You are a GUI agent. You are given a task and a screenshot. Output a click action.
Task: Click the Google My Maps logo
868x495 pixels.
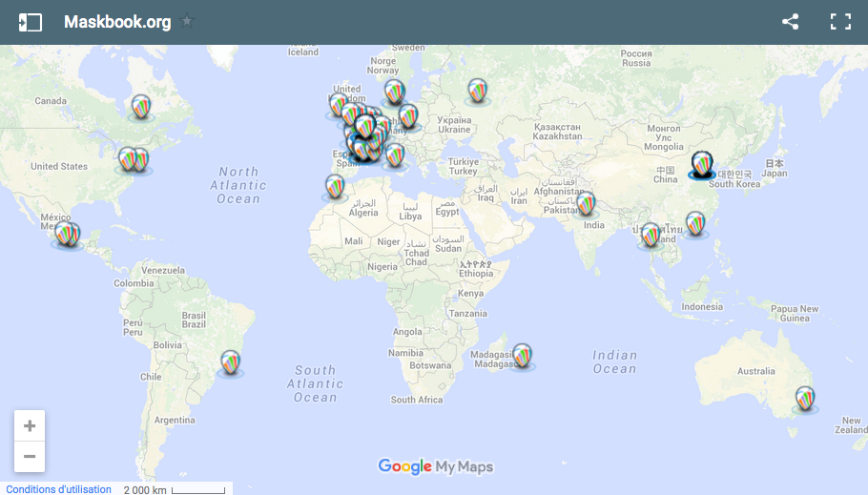point(436,466)
